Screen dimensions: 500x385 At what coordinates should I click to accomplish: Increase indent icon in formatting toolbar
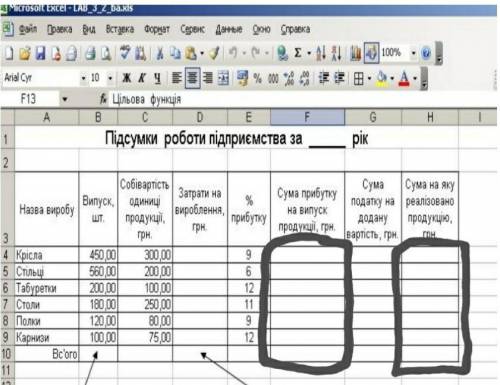pyautogui.click(x=339, y=78)
